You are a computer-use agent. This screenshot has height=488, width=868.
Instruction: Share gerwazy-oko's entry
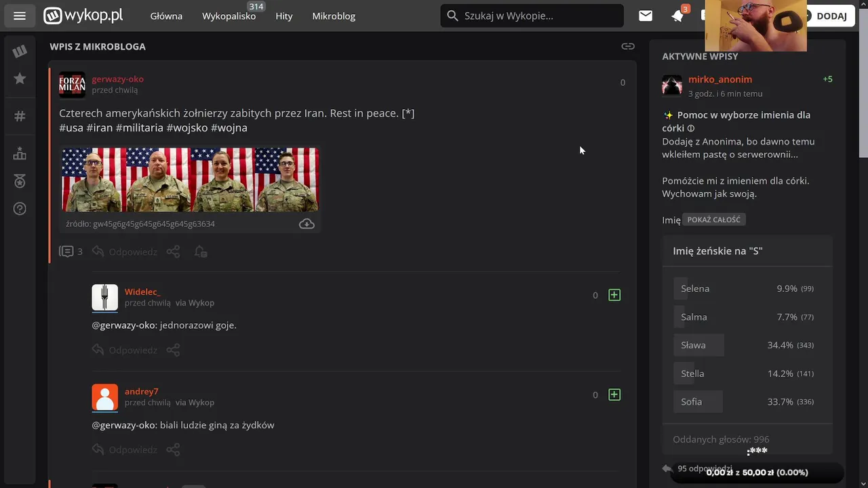coord(174,251)
